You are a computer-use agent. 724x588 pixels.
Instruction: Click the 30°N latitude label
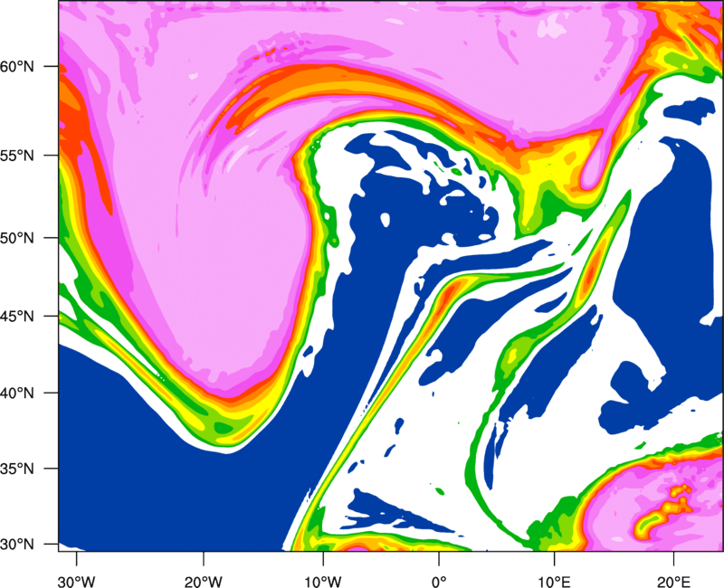pyautogui.click(x=17, y=545)
